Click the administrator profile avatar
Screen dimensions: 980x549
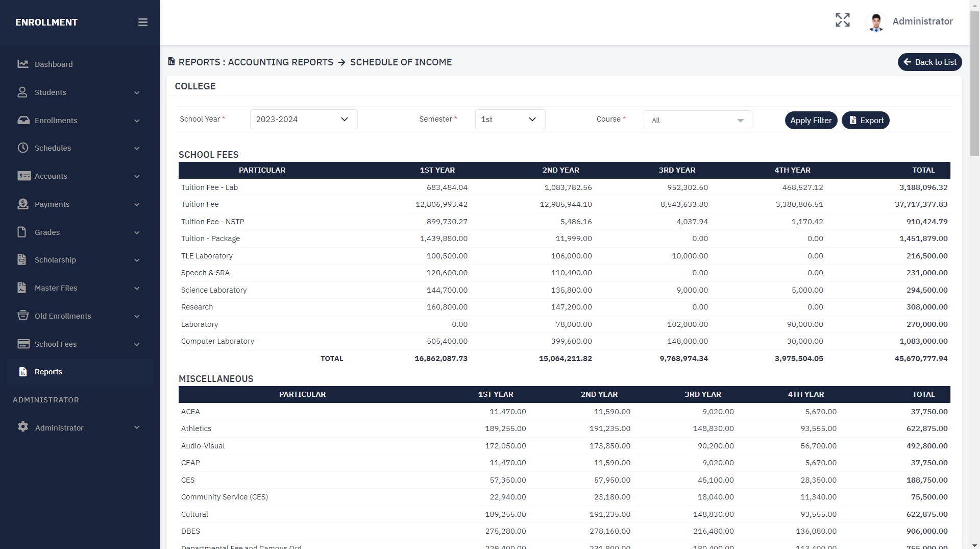pos(876,22)
